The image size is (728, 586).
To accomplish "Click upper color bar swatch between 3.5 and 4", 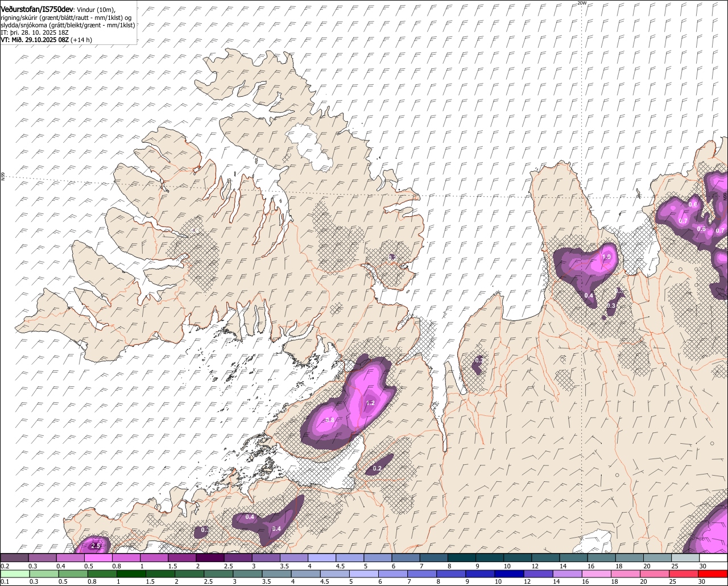I will pyautogui.click(x=294, y=558).
